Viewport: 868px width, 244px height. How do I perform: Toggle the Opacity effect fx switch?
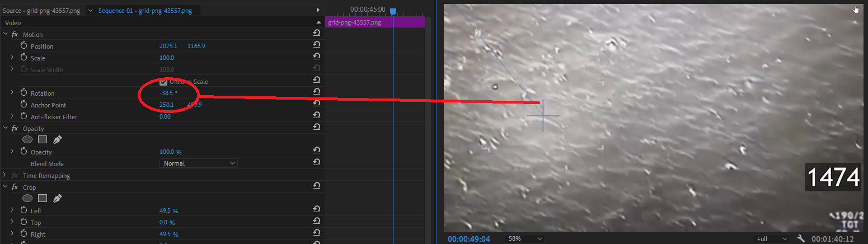point(15,129)
